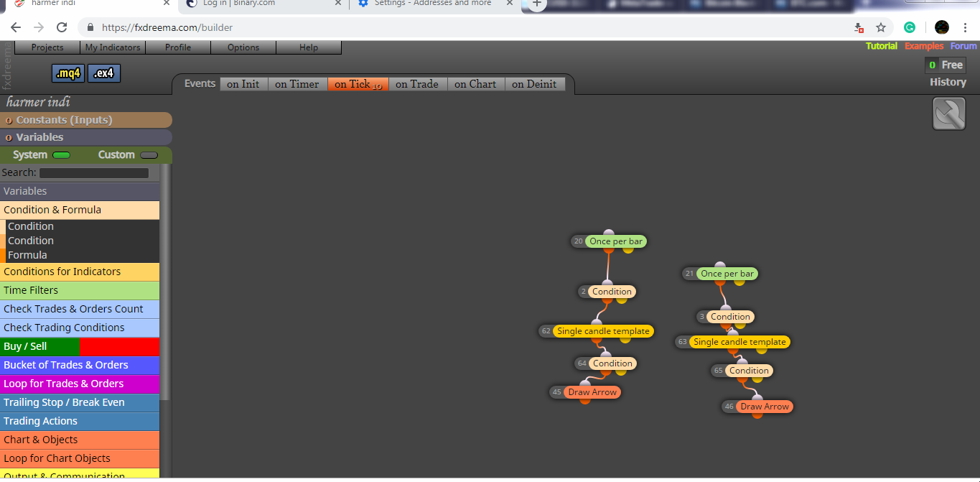The width and height of the screenshot is (980, 482).
Task: Click the 0 Free account button
Action: coord(946,65)
